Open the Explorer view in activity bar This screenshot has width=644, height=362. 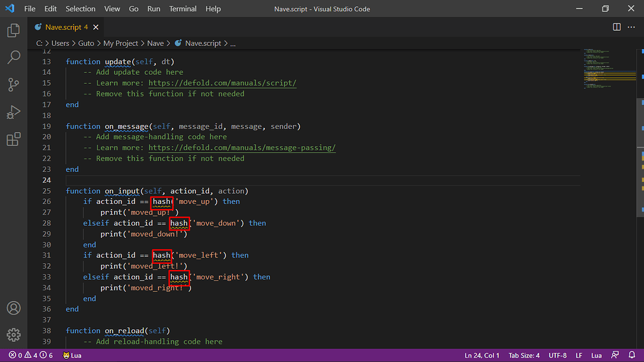[x=13, y=30]
